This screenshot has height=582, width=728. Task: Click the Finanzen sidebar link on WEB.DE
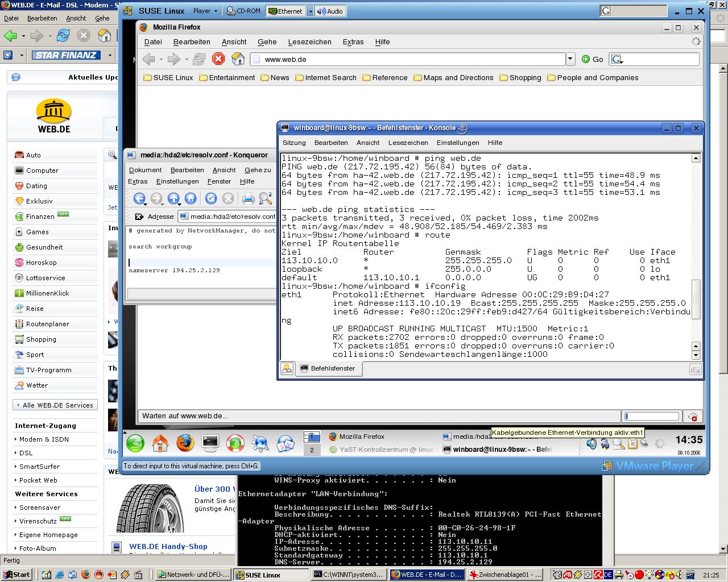click(x=40, y=217)
